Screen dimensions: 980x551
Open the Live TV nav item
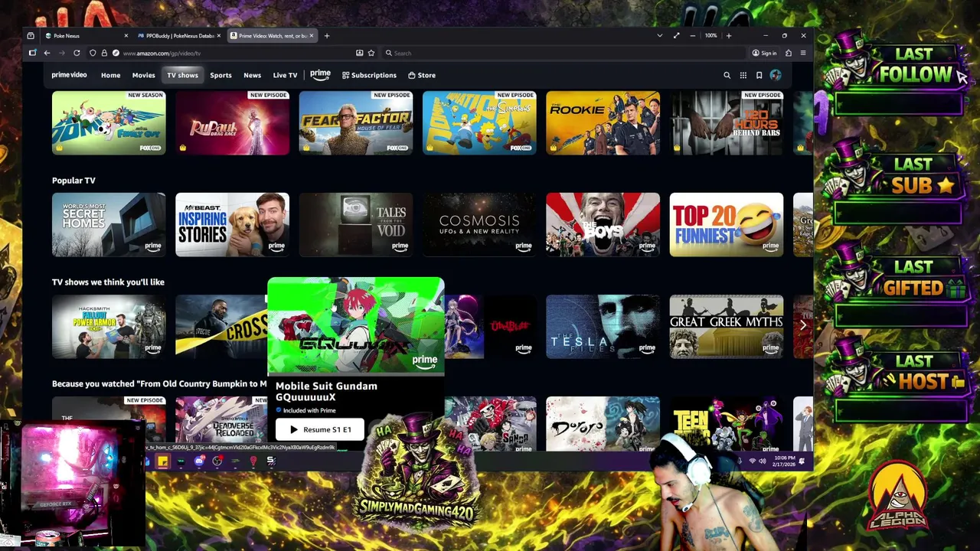click(x=285, y=75)
